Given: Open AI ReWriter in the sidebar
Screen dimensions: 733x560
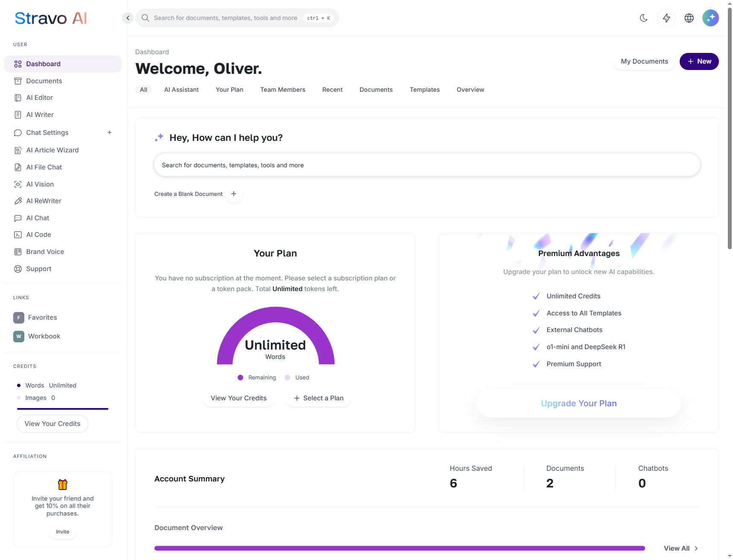Looking at the screenshot, I should click(44, 201).
